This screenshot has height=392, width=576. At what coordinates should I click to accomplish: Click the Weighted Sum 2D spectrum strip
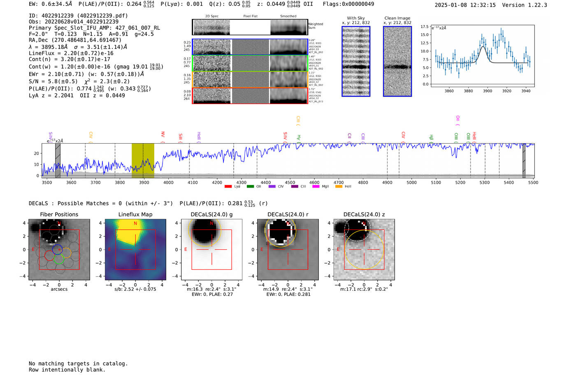[250, 27]
